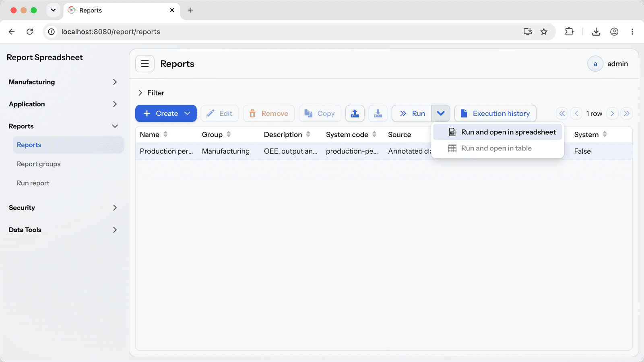Open Chrome three-dot menu
The width and height of the screenshot is (644, 362).
coord(632,32)
